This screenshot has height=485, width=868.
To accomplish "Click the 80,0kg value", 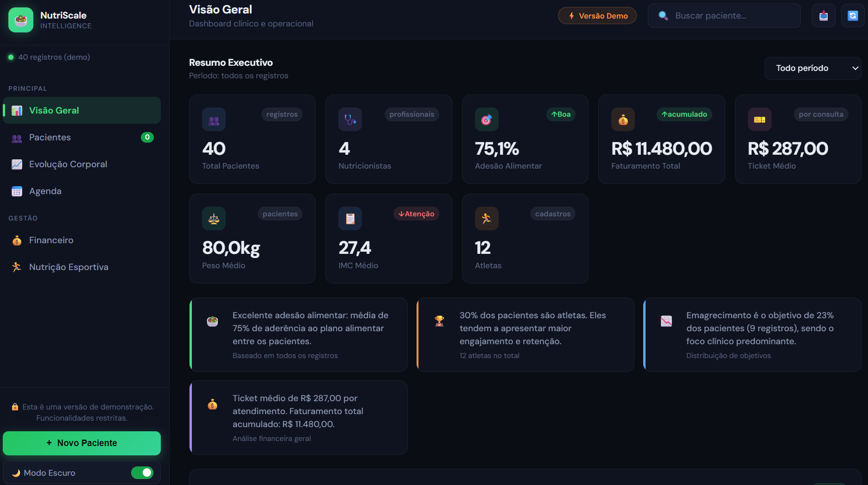I will coord(231,248).
